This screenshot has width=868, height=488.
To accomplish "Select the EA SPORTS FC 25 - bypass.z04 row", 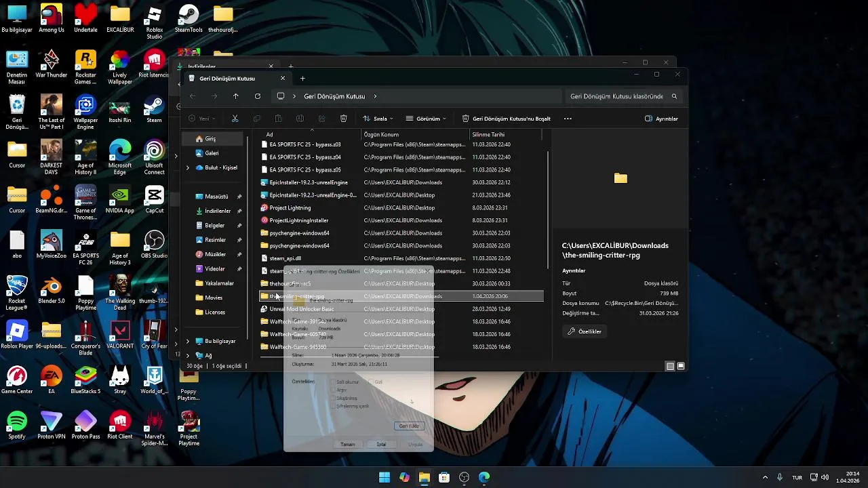I will (x=401, y=157).
